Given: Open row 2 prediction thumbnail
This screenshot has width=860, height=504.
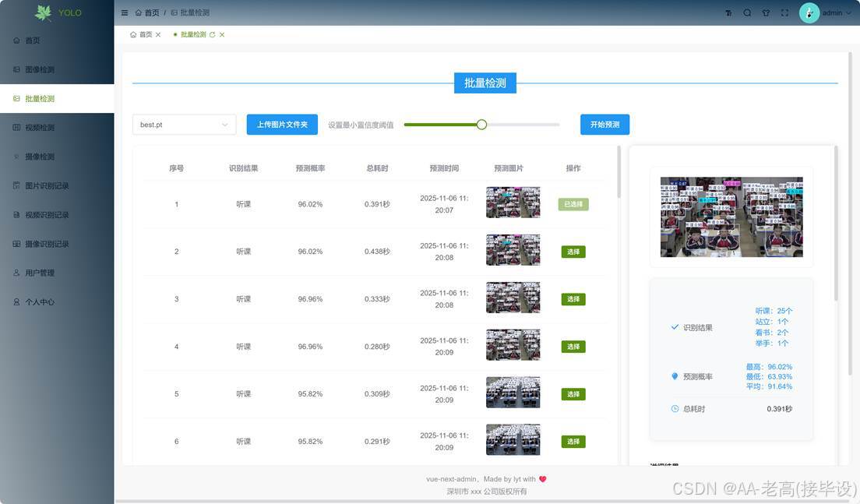Looking at the screenshot, I should coord(513,249).
